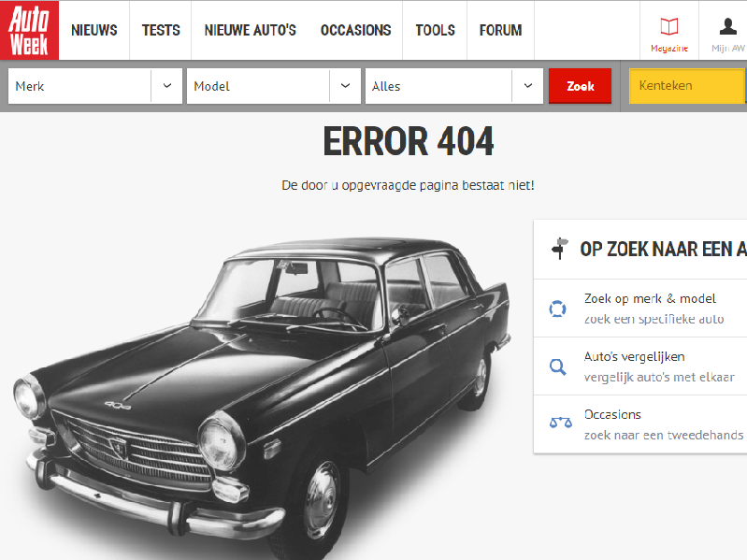Click the ERROR 404 heading

(409, 141)
